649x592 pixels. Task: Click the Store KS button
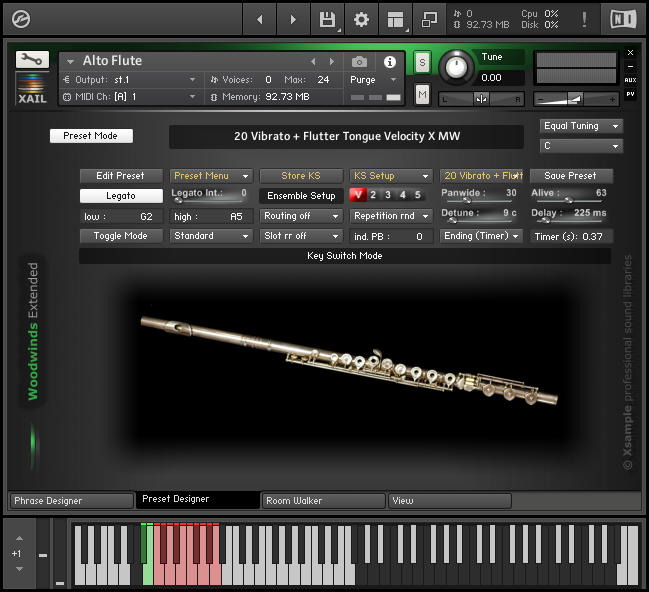coord(301,176)
